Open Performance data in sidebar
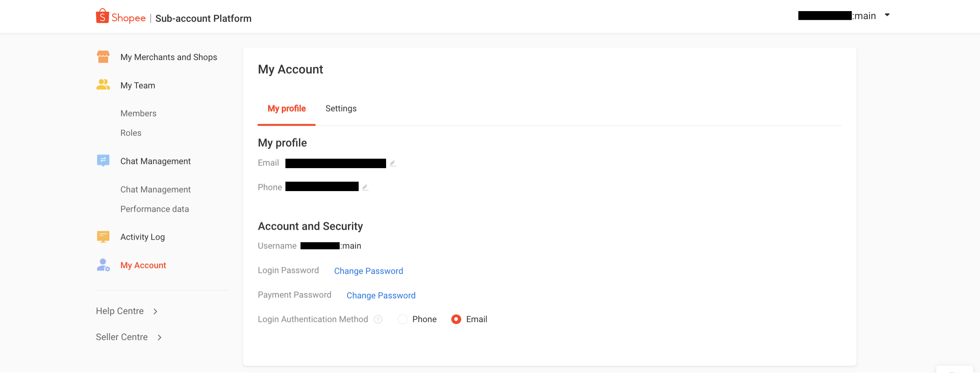Image resolution: width=980 pixels, height=373 pixels. (x=155, y=209)
